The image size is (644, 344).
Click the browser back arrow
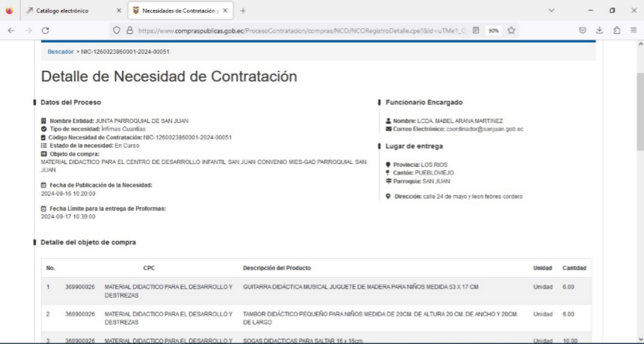(x=10, y=31)
